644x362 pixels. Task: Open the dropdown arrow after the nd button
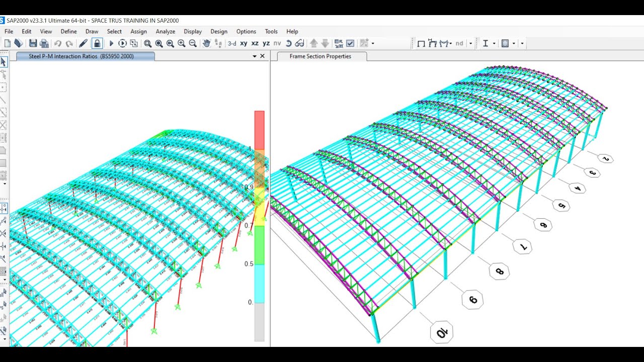(470, 43)
